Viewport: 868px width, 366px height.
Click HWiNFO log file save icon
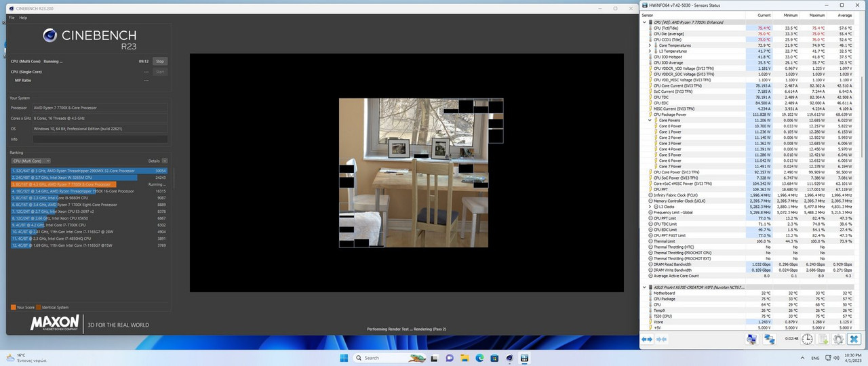[x=823, y=339]
